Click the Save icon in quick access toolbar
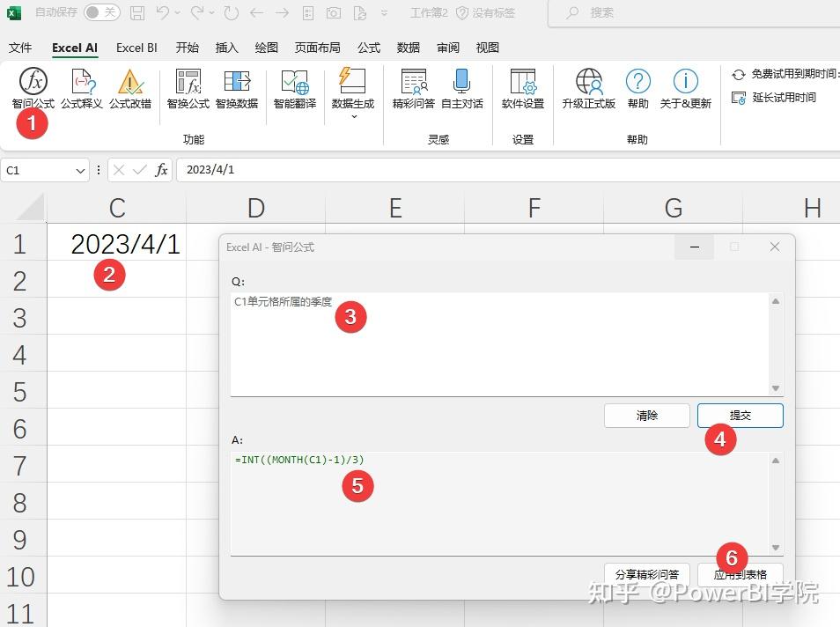The image size is (840, 627). pyautogui.click(x=137, y=13)
